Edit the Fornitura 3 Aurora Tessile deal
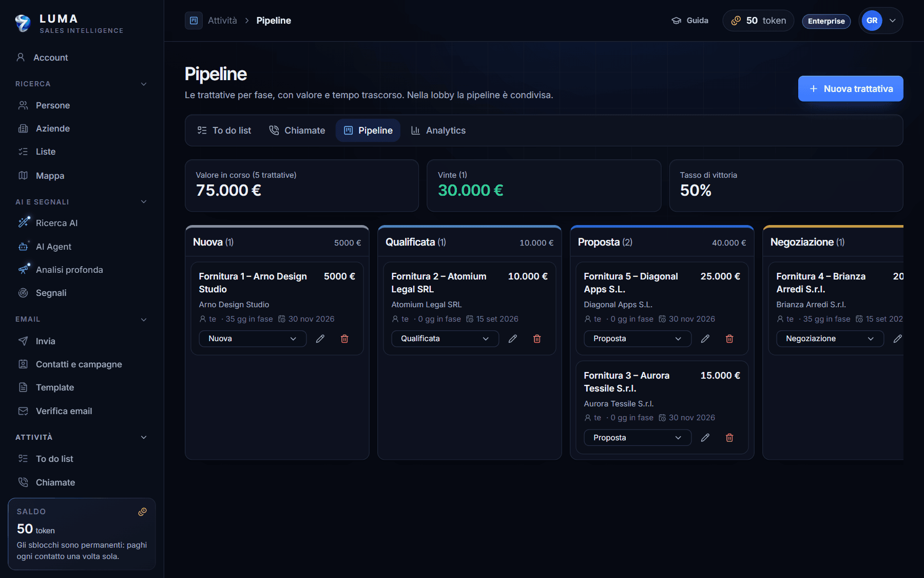Viewport: 924px width, 578px height. [705, 438]
